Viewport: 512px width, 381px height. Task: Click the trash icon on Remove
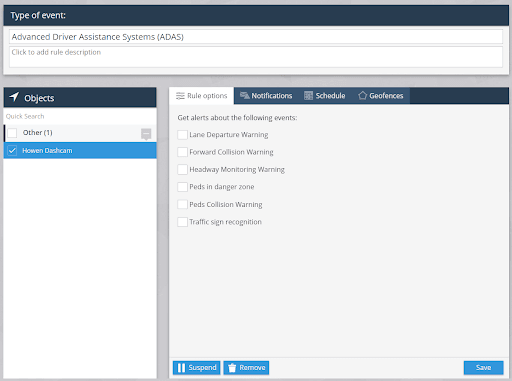coord(232,368)
